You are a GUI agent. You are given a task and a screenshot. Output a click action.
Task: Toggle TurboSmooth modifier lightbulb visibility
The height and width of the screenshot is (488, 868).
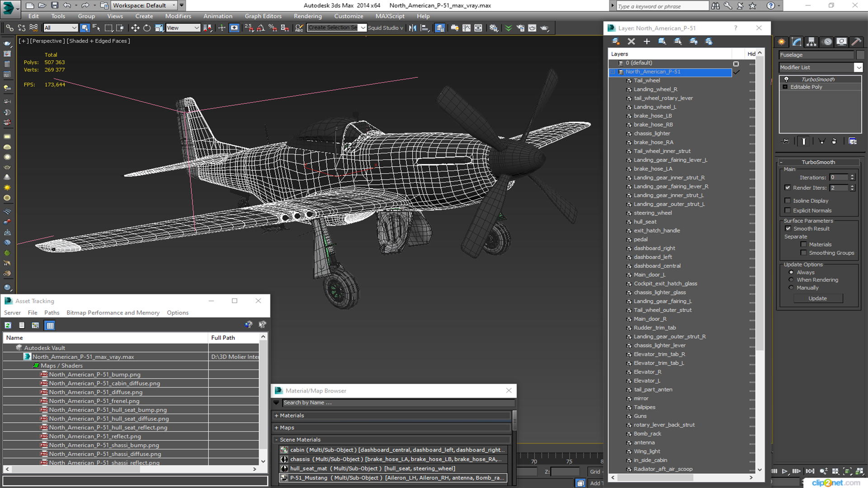tap(786, 80)
